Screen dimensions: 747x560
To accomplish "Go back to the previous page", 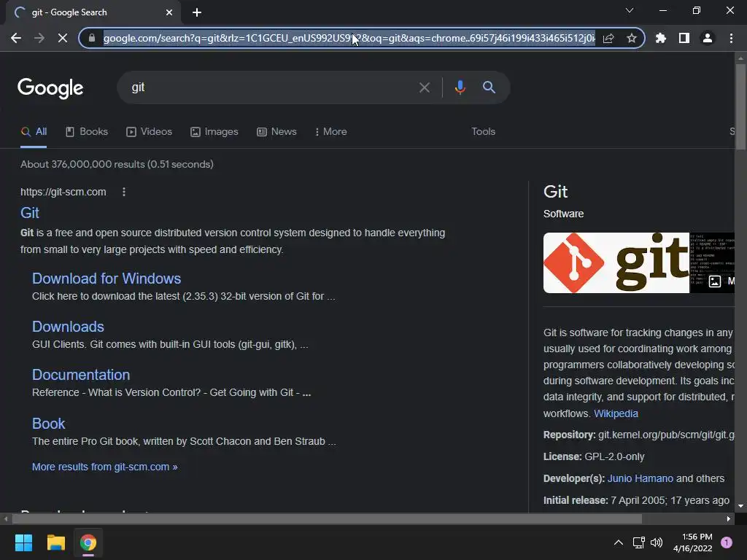I will [16, 38].
